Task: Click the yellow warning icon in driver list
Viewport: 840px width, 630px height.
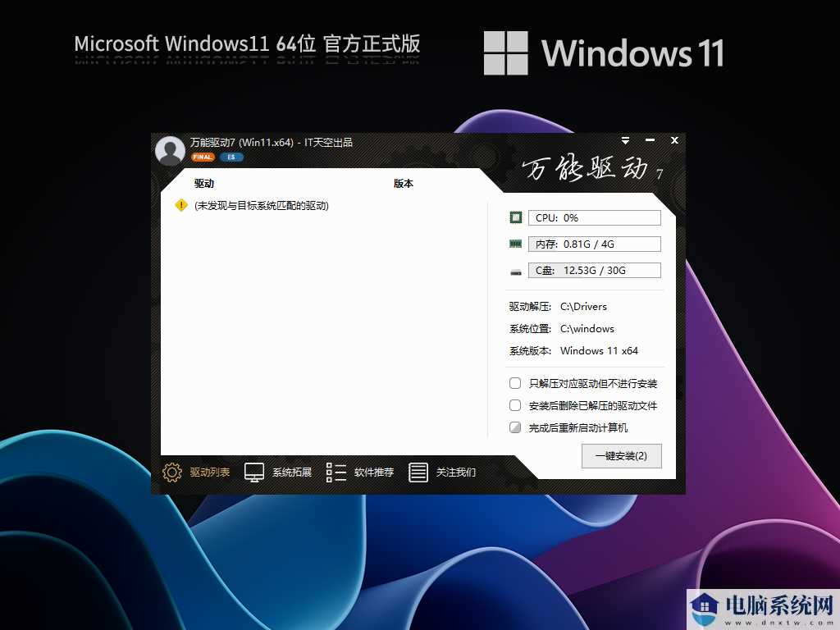Action: pyautogui.click(x=181, y=205)
